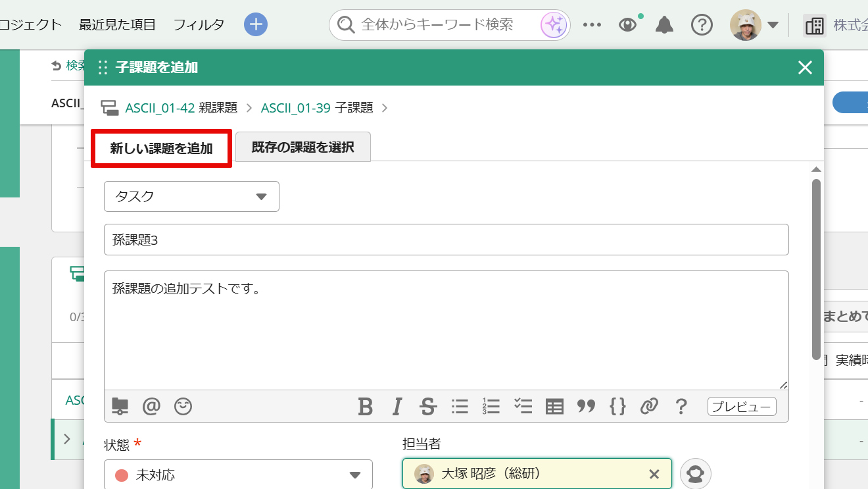Screen dimensions: 868x489
Task: Click into the description text area
Action: click(446, 330)
